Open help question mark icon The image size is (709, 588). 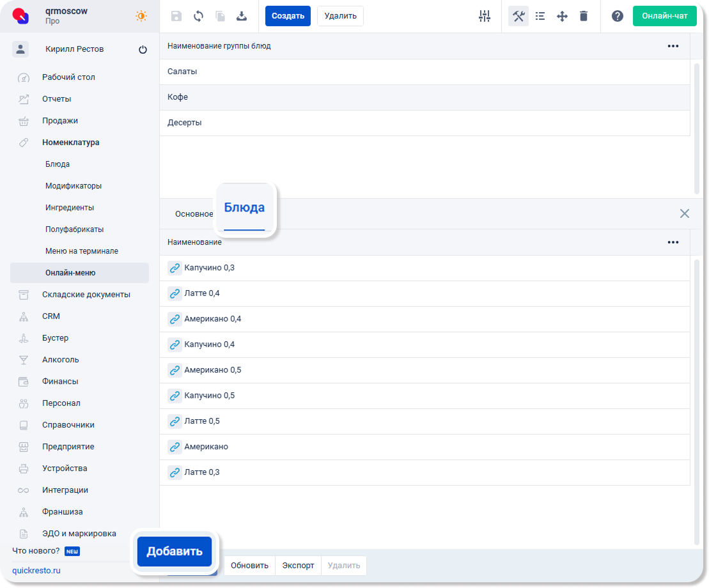point(618,16)
